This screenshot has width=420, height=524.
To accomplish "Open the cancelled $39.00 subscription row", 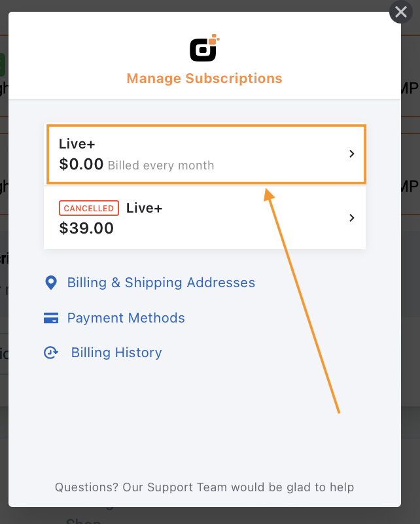I will 204,218.
